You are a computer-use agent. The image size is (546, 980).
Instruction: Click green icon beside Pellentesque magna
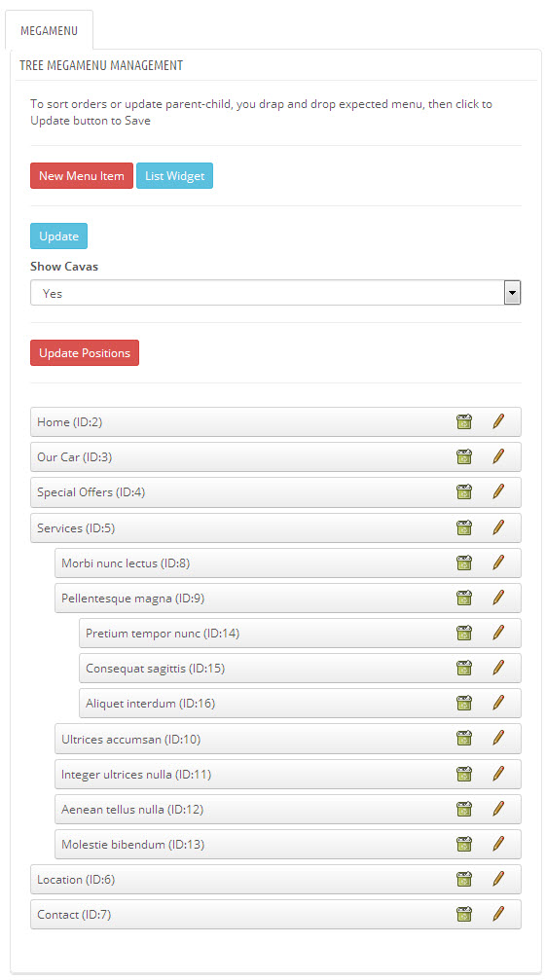(464, 599)
